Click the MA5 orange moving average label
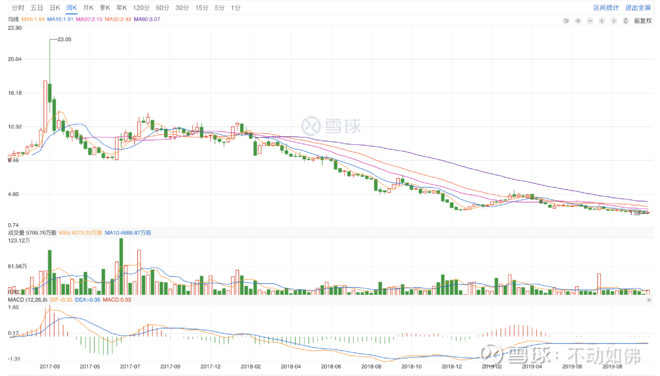The width and height of the screenshot is (660, 376). point(33,19)
